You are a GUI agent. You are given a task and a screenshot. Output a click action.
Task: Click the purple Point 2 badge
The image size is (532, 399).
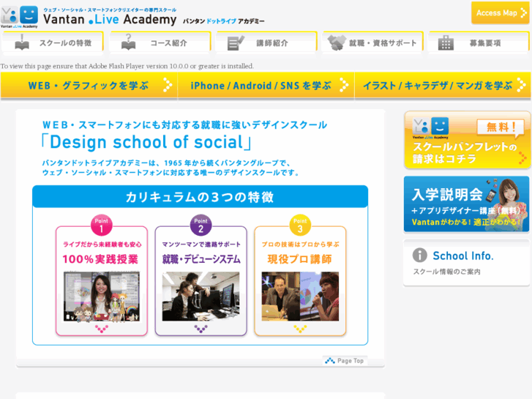click(x=201, y=225)
